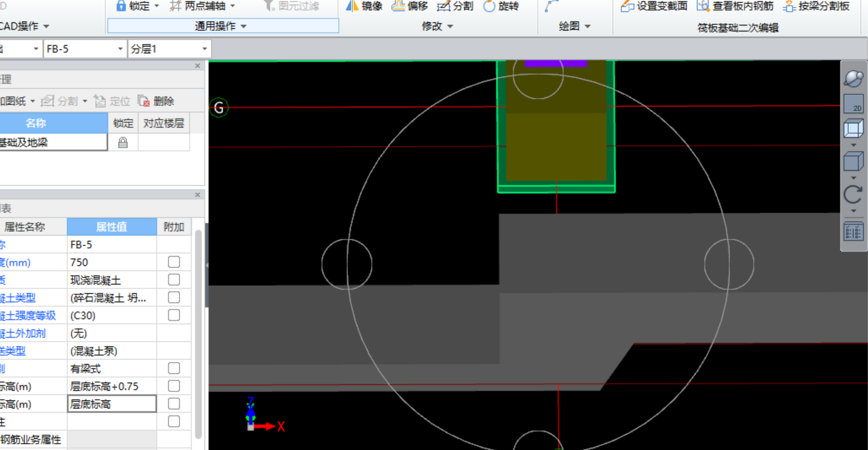
Task: Close the drawing management panel
Action: (197, 66)
